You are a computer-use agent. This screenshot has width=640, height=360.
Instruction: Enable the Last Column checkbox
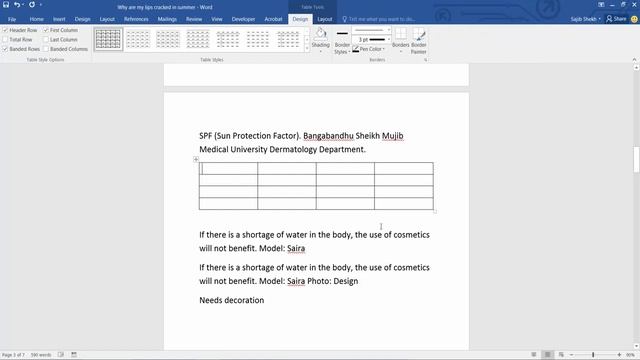point(60,40)
